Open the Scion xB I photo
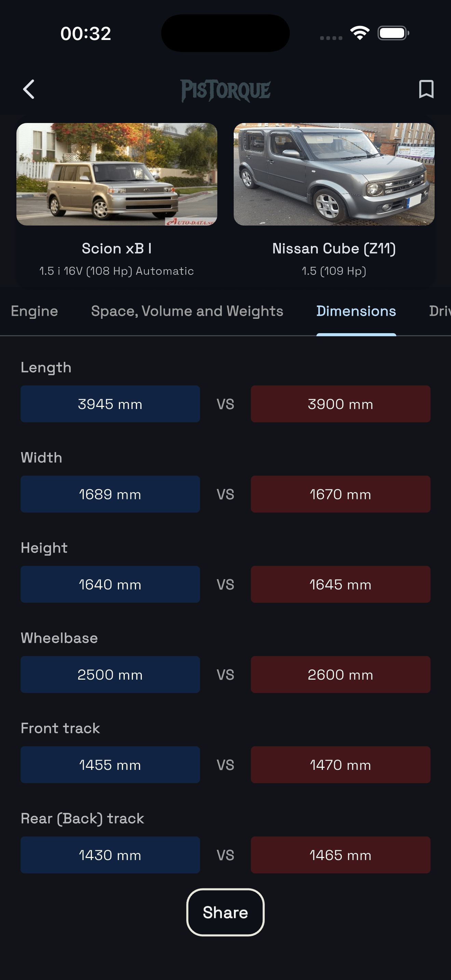451x980 pixels. click(117, 174)
